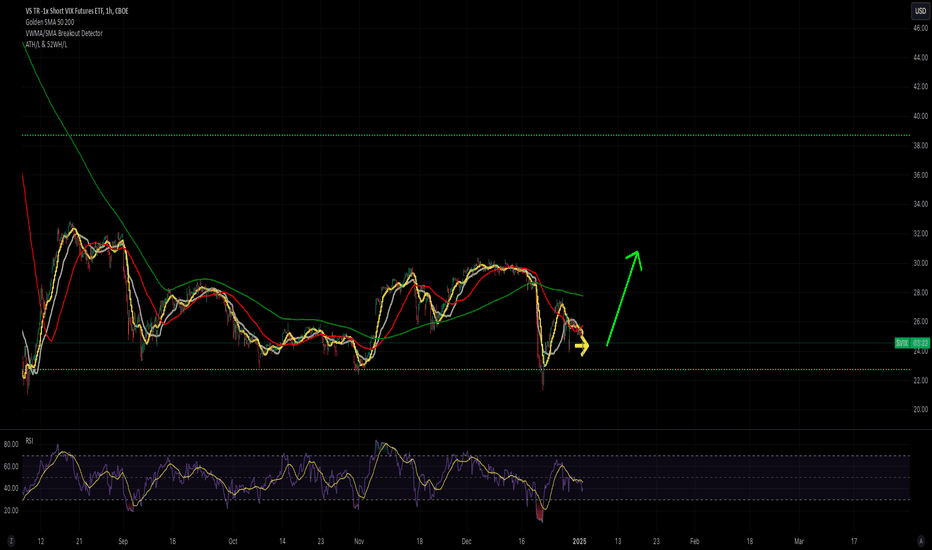932x550 pixels.
Task: Click the Nov label on time axis
Action: pos(358,541)
